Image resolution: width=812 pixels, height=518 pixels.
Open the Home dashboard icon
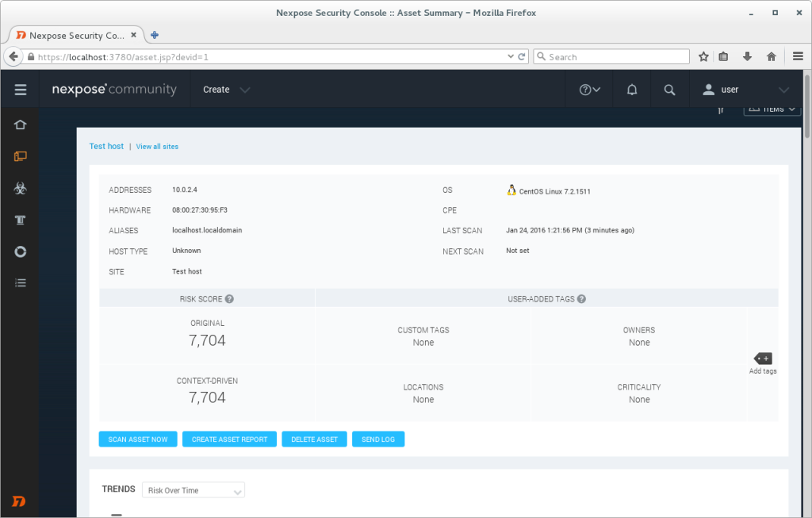(x=20, y=125)
